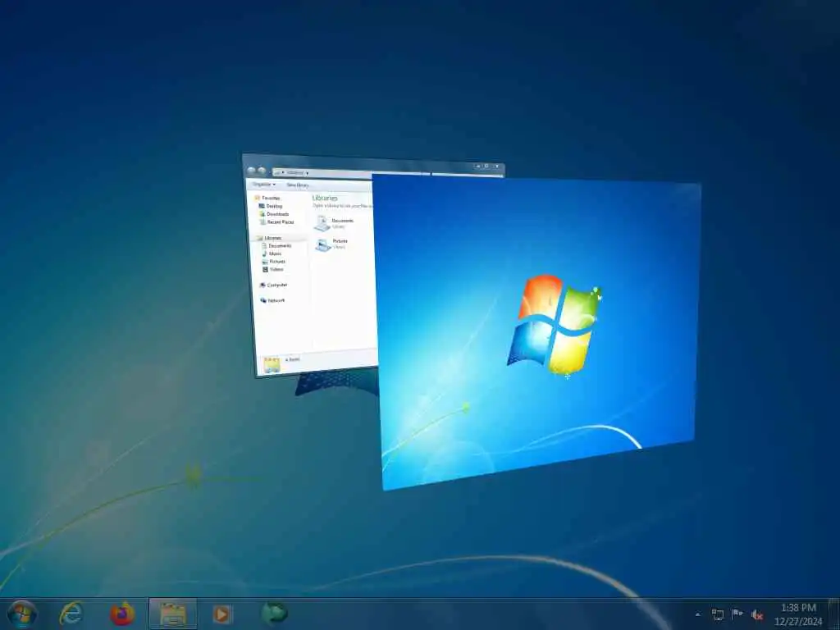
Task: Click the Libraries icon in details pane
Action: click(x=272, y=364)
